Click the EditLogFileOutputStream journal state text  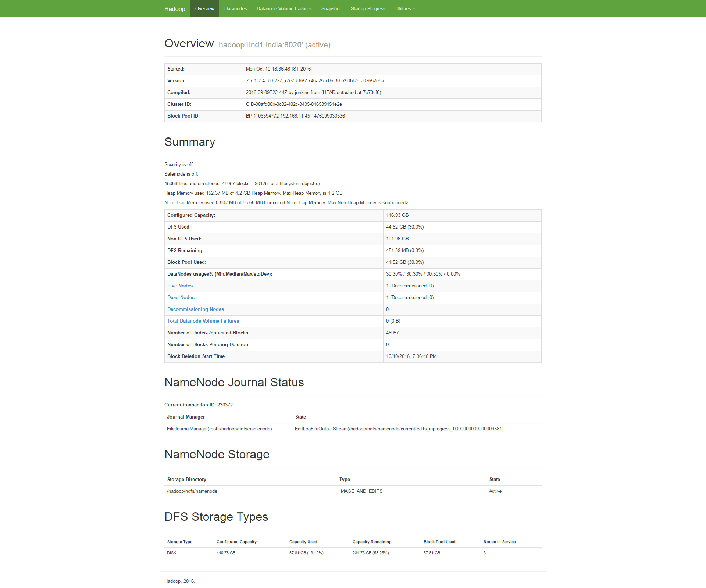click(399, 429)
